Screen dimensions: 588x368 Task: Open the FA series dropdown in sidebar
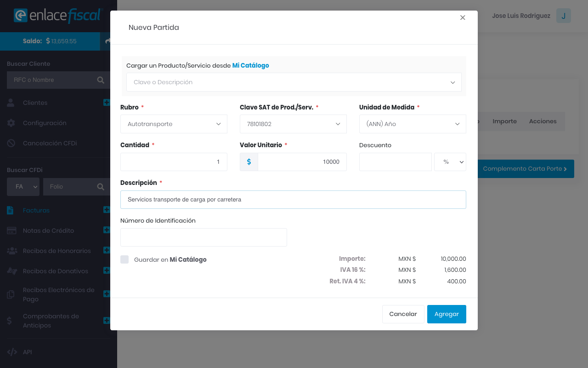click(23, 187)
